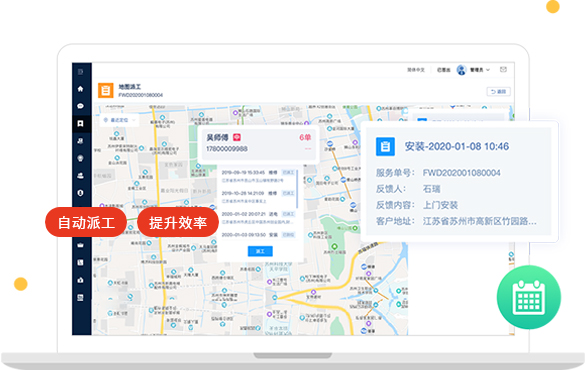
Task: Click the back button at top right
Action: coord(498,91)
